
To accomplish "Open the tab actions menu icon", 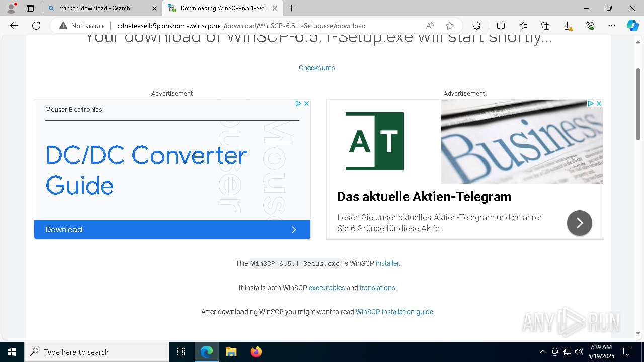I will point(30,8).
